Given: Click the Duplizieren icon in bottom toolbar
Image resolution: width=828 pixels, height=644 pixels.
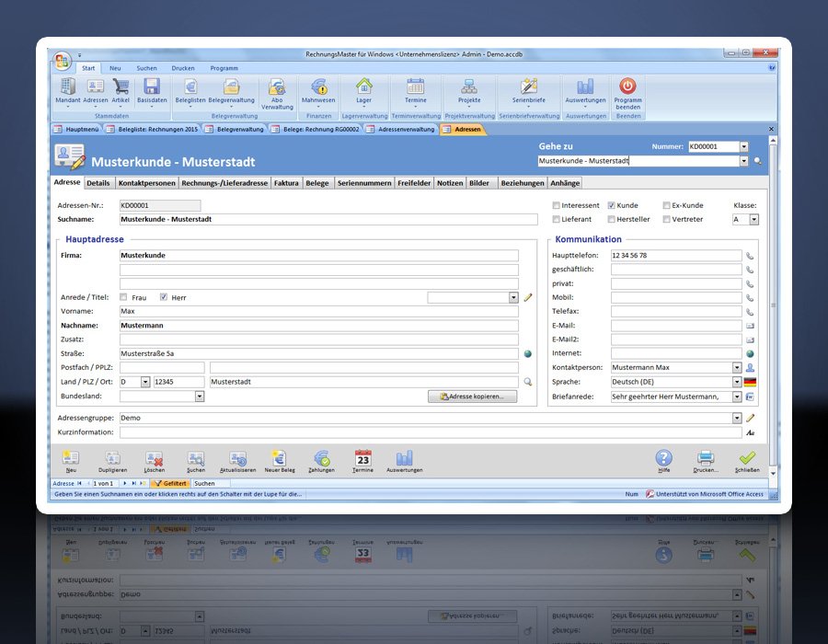Looking at the screenshot, I should tap(112, 459).
